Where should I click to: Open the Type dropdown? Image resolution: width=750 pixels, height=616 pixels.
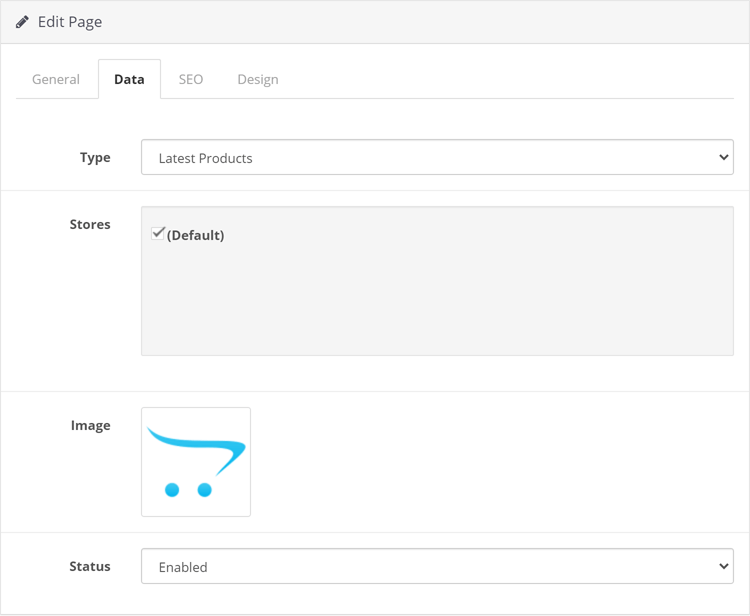point(437,157)
